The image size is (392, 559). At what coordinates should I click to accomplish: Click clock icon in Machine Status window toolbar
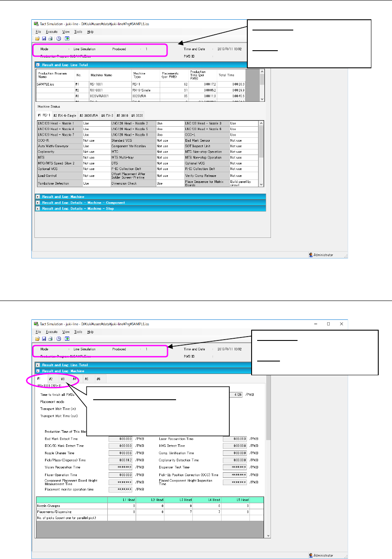coord(58,38)
